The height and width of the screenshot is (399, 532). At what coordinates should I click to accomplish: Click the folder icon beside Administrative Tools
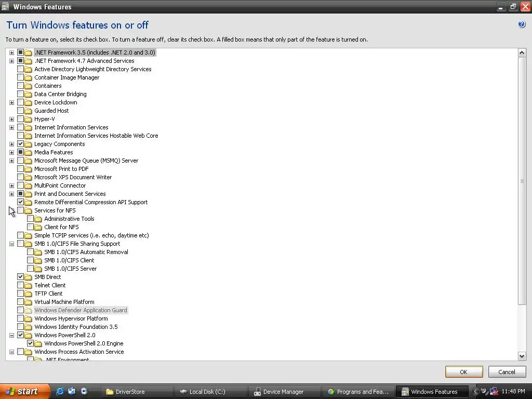[x=38, y=219]
